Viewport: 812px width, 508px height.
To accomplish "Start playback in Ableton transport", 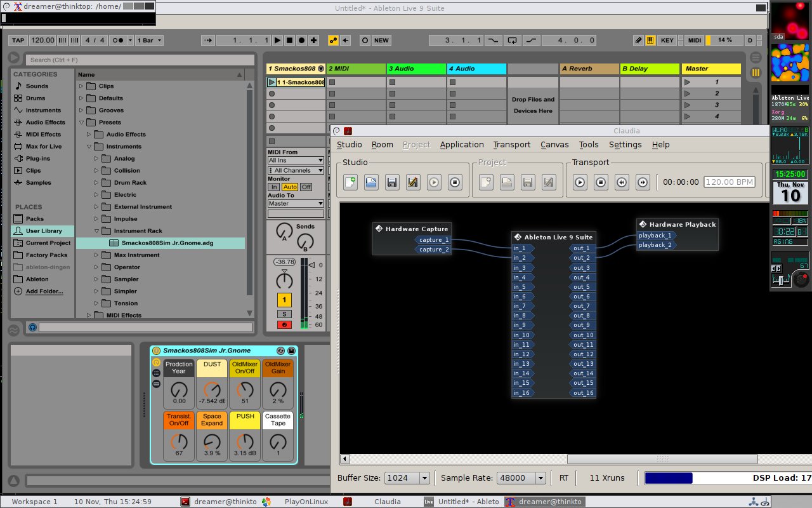I will click(x=277, y=40).
